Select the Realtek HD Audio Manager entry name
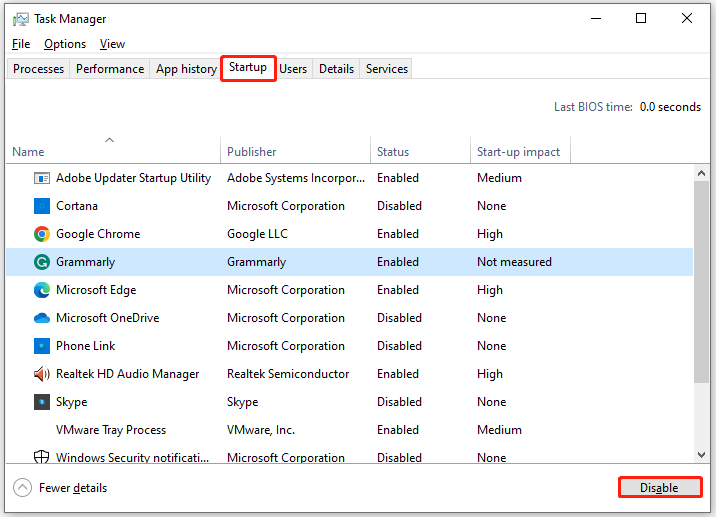 point(127,374)
